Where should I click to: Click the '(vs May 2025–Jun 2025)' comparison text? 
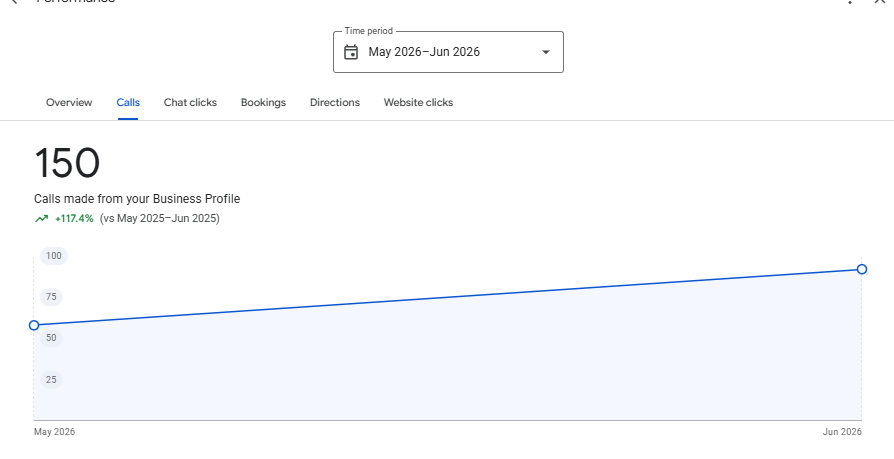click(160, 218)
